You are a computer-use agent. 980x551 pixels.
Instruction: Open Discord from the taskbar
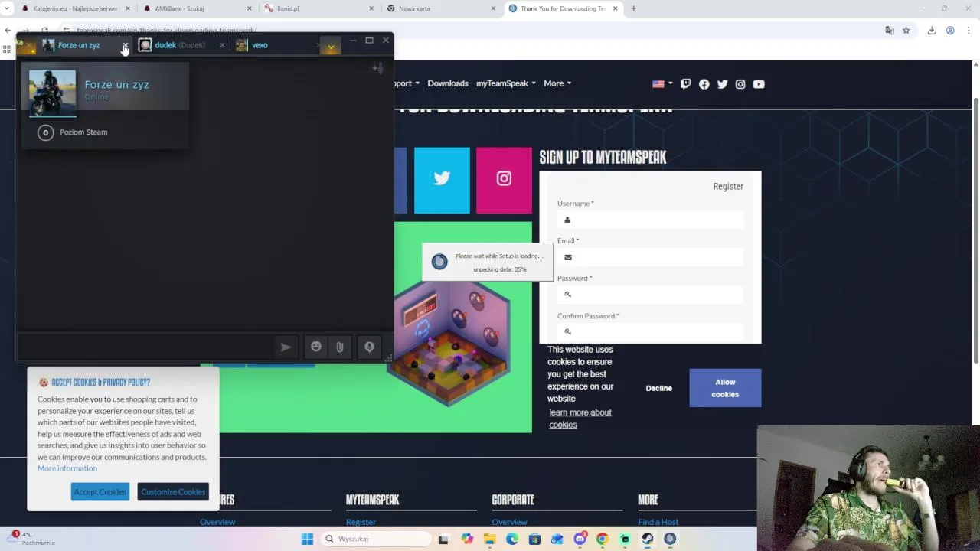click(580, 539)
